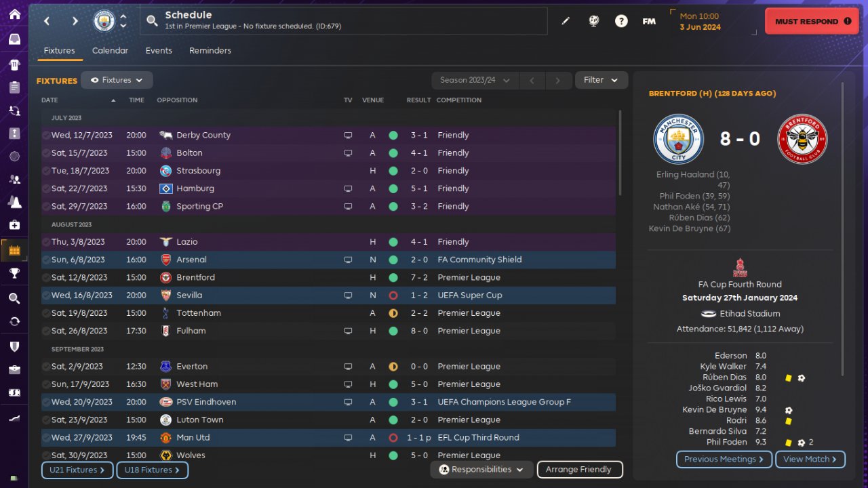
Task: Click the Sevilla badge in fixtures list
Action: [x=166, y=296]
